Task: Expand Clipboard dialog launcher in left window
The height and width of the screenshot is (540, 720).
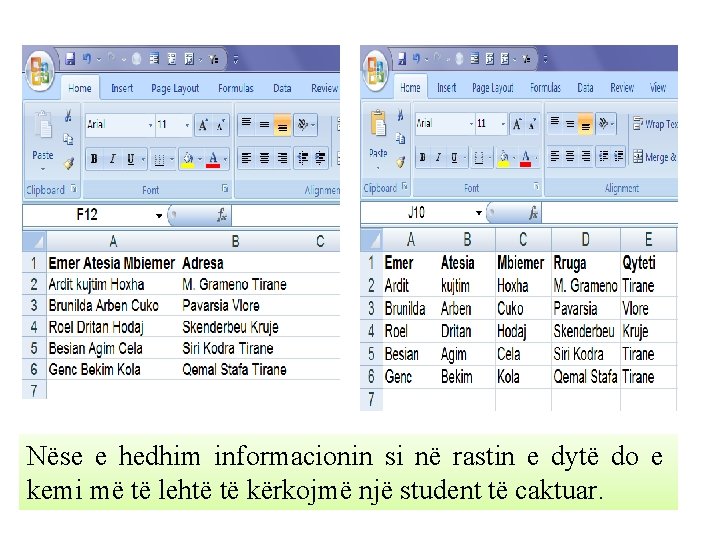Action: (73, 189)
